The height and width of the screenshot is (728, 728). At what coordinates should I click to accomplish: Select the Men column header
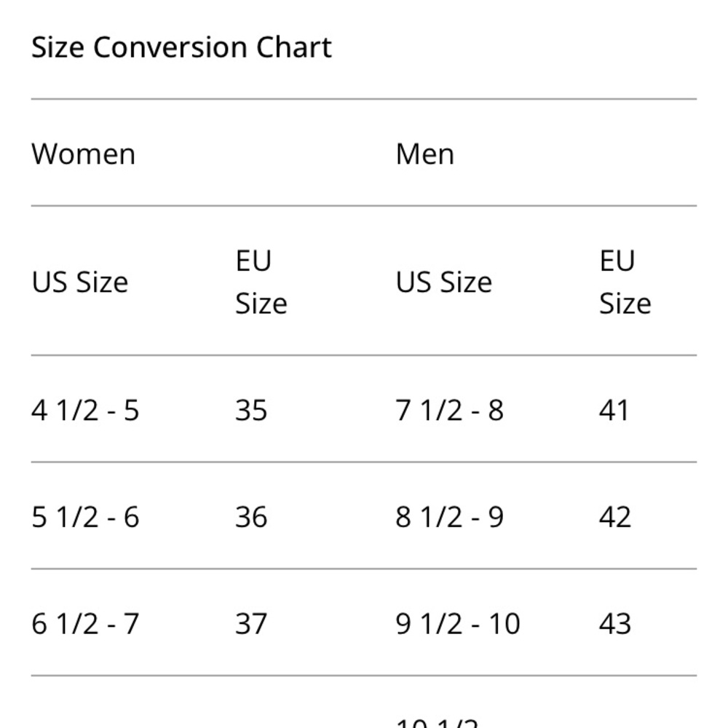pyautogui.click(x=425, y=154)
